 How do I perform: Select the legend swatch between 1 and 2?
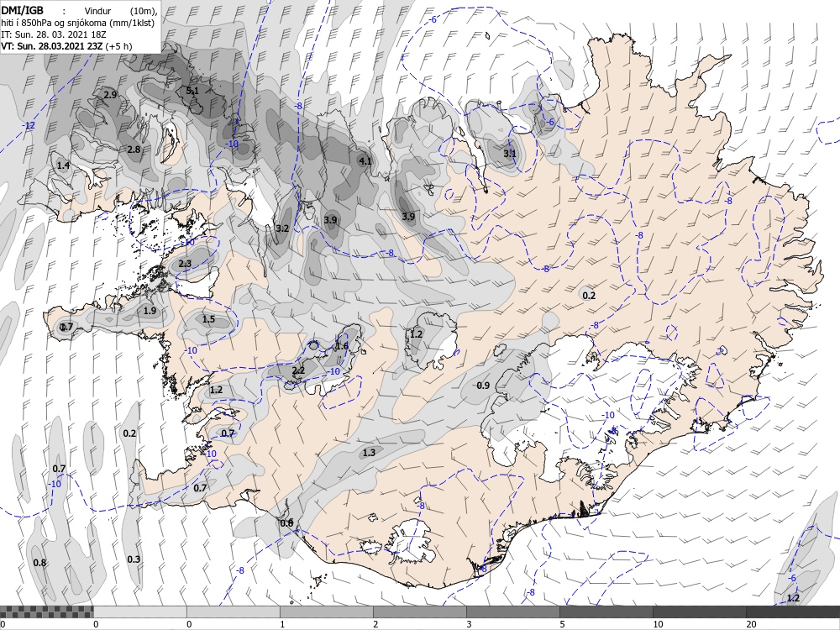[x=326, y=612]
